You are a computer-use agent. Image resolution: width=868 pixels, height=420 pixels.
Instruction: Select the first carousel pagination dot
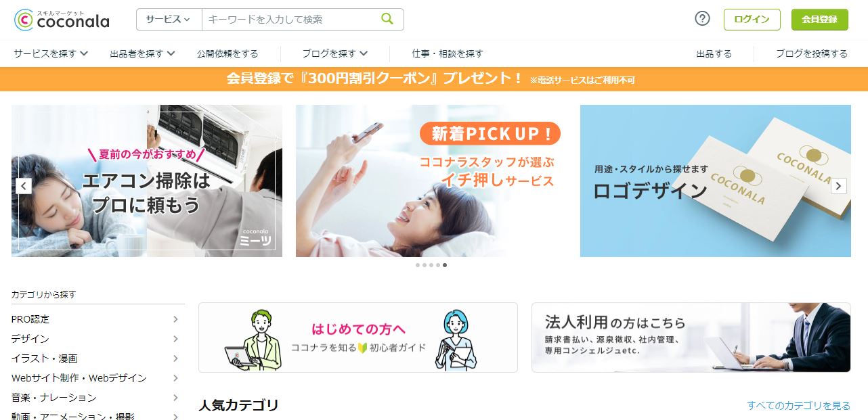[x=418, y=265]
